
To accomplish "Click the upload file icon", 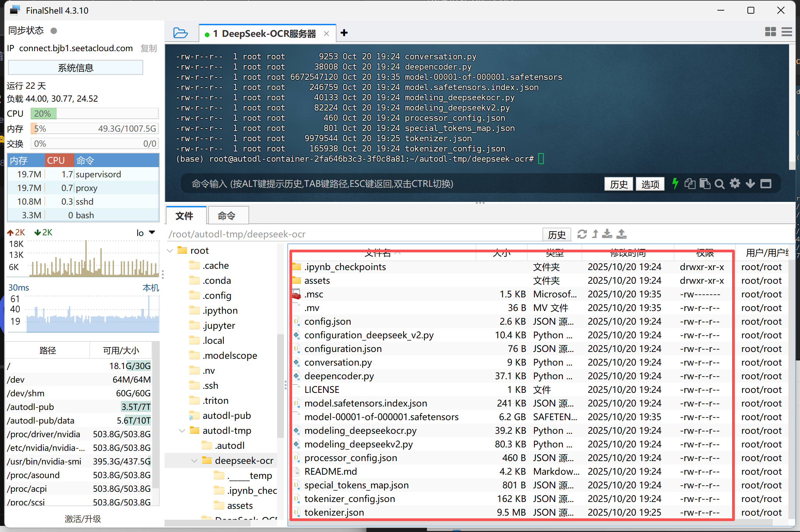I will pos(622,234).
